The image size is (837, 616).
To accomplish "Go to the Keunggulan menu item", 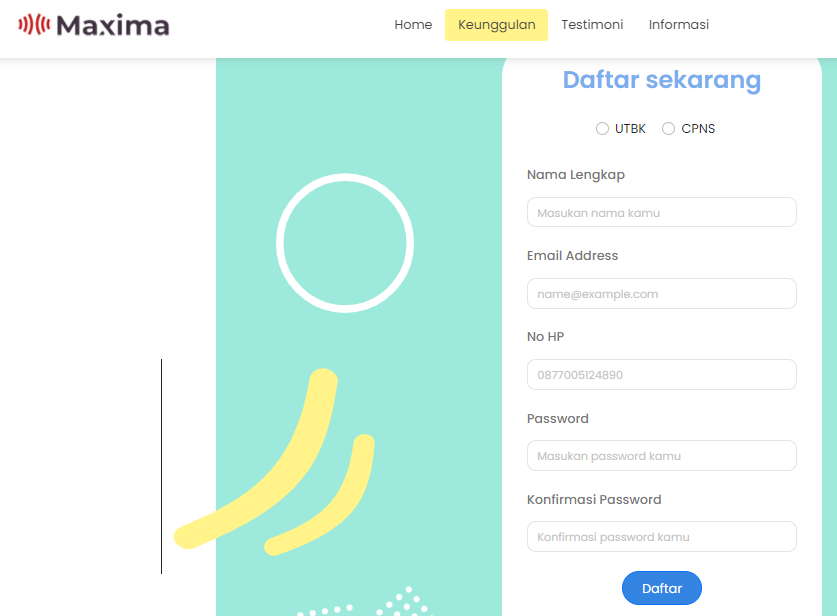I will point(496,25).
